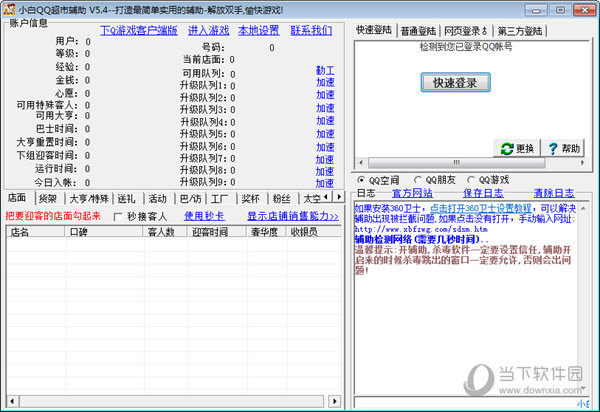Viewport: 600px width, 412px height.
Task: Click the log panel scroll up arrow
Action: click(x=583, y=208)
